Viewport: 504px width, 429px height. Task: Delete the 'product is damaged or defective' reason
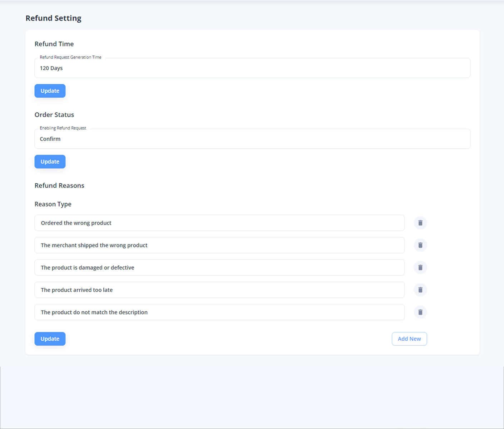[x=420, y=267]
